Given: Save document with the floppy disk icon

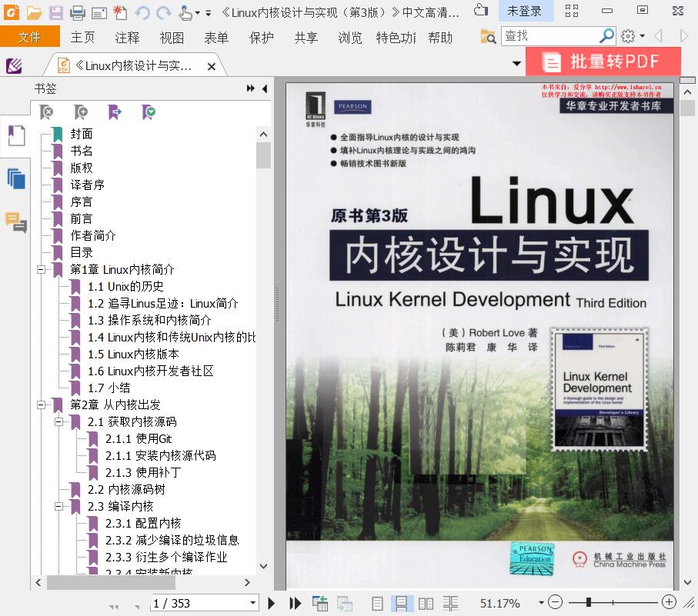Looking at the screenshot, I should tap(55, 12).
